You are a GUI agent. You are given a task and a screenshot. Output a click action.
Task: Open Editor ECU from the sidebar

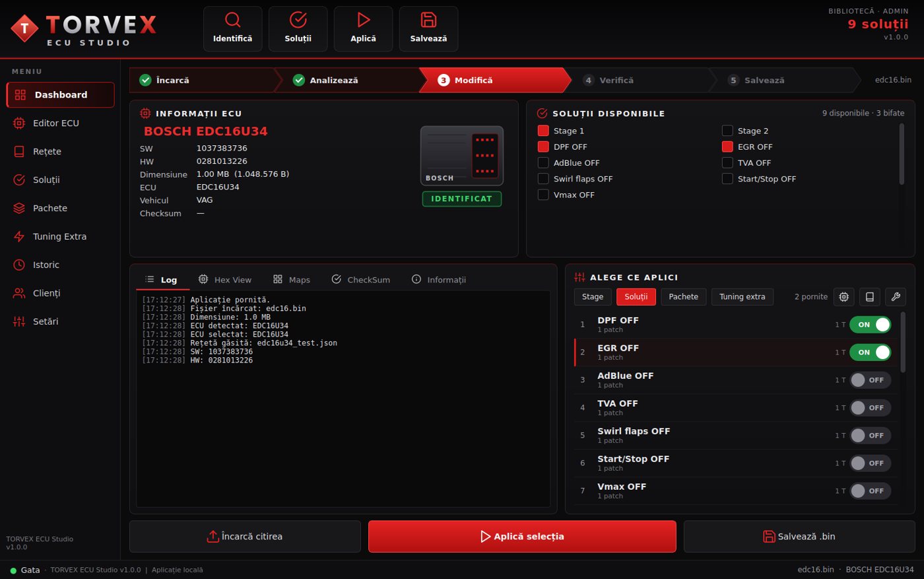[x=60, y=123]
